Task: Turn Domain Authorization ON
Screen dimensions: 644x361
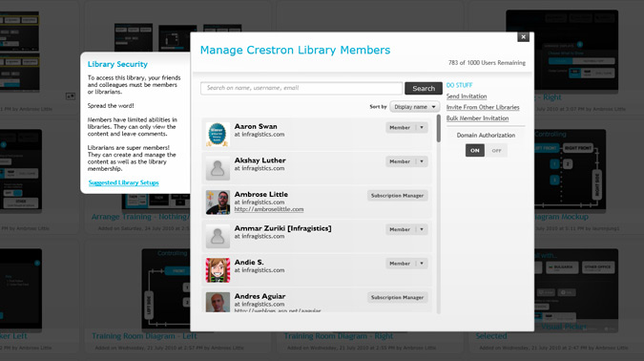Action: click(475, 151)
